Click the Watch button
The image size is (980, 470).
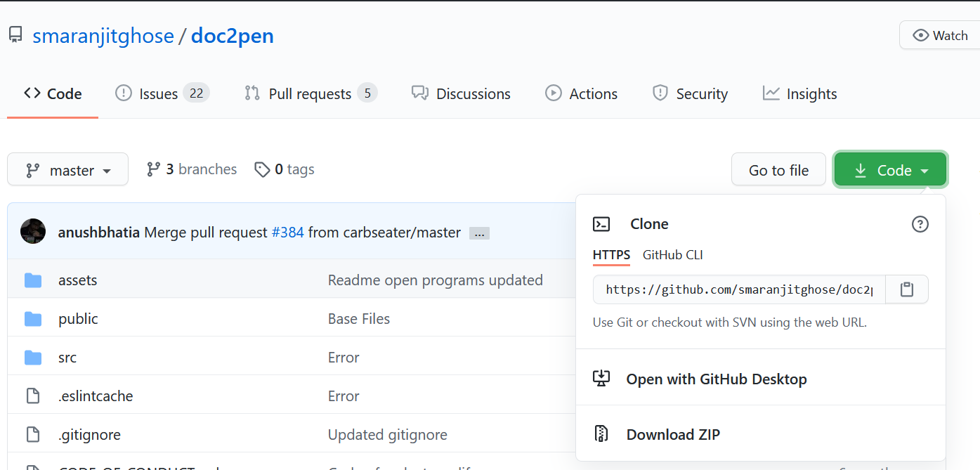point(940,35)
